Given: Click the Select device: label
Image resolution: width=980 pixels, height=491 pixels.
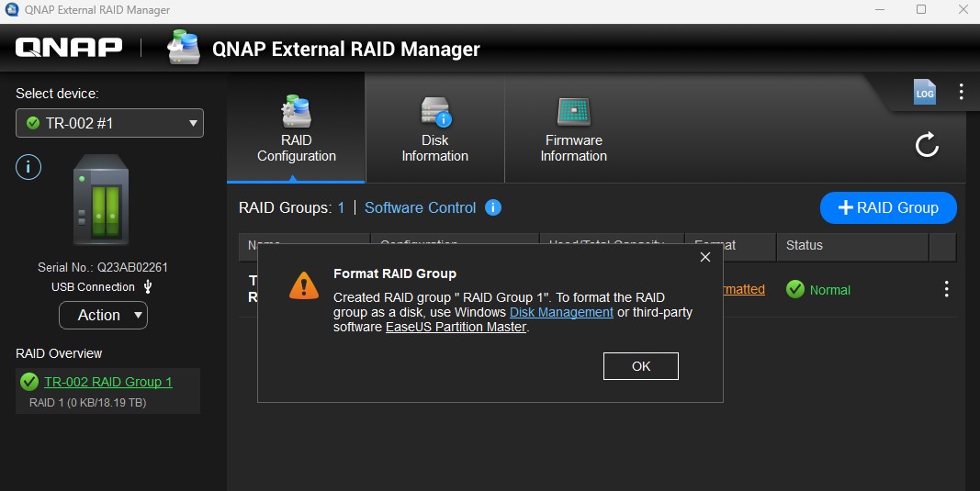Looking at the screenshot, I should tap(57, 94).
